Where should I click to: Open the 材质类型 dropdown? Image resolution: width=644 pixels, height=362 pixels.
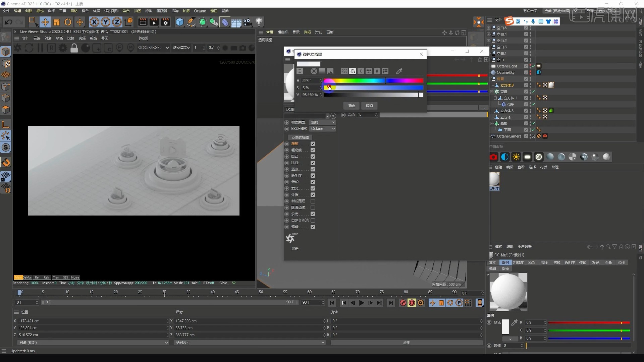(x=322, y=122)
